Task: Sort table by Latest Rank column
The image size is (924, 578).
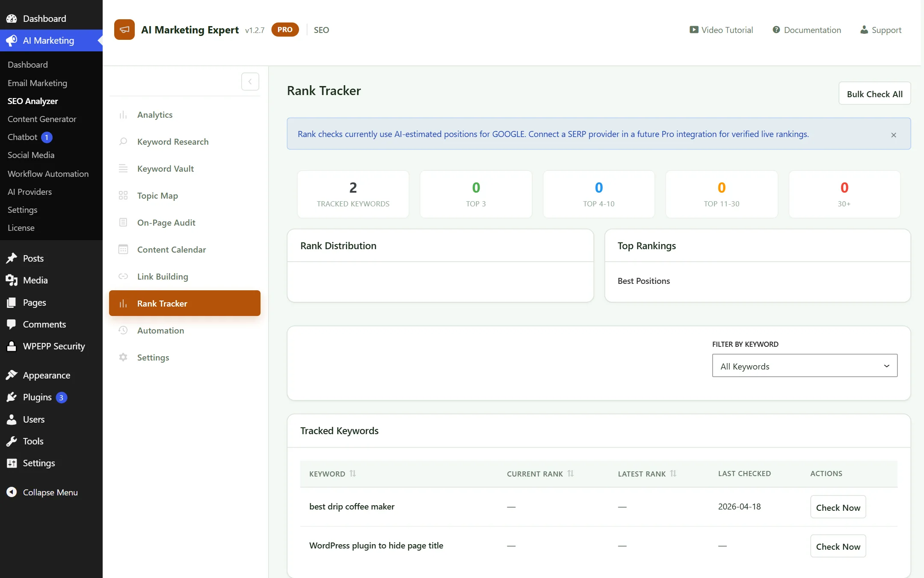Action: 673,474
